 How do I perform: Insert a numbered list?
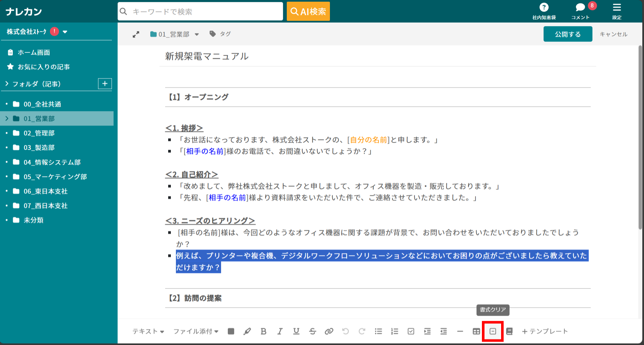tap(394, 331)
